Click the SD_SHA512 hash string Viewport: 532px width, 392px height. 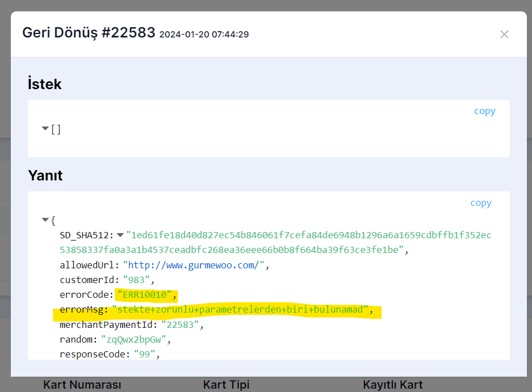point(309,235)
